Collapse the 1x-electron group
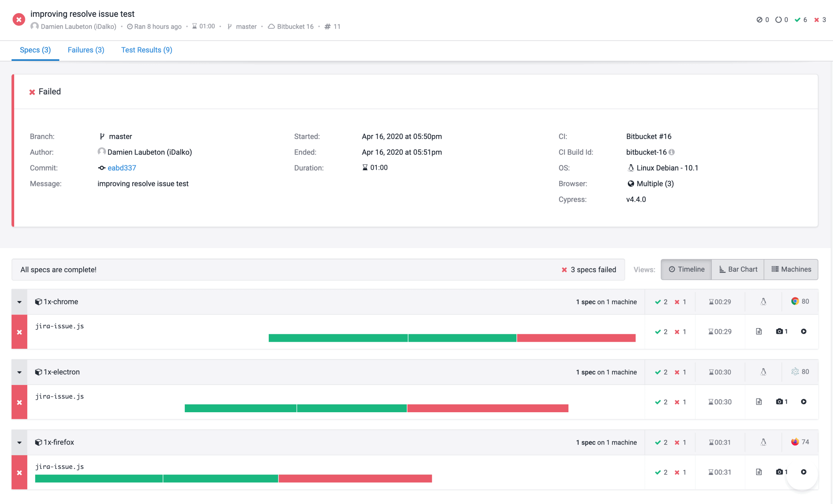 [19, 372]
